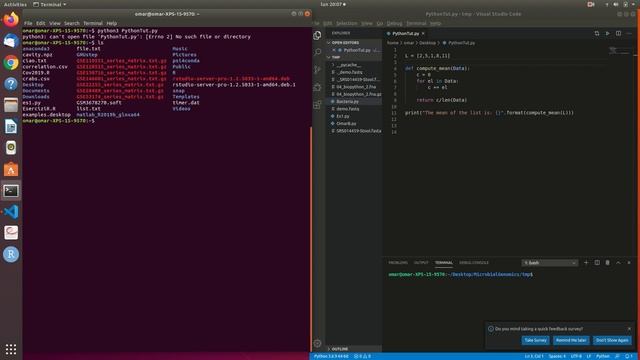Click UTF-8 encoding in status bar
This screenshot has height=360, width=640.
click(x=576, y=356)
